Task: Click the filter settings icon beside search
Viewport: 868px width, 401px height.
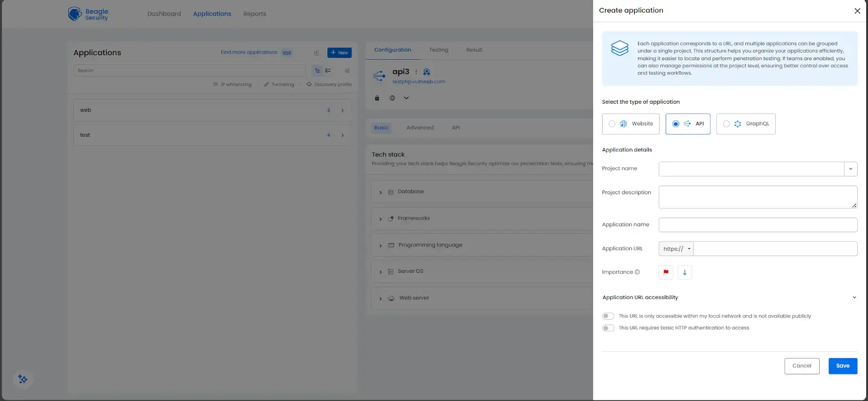Action: (347, 71)
